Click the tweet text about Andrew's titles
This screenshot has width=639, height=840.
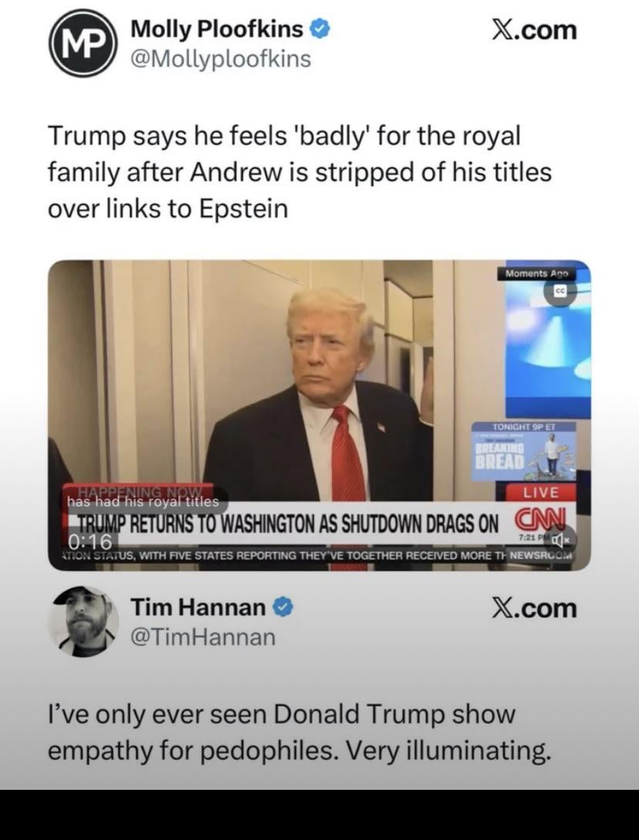pos(300,172)
